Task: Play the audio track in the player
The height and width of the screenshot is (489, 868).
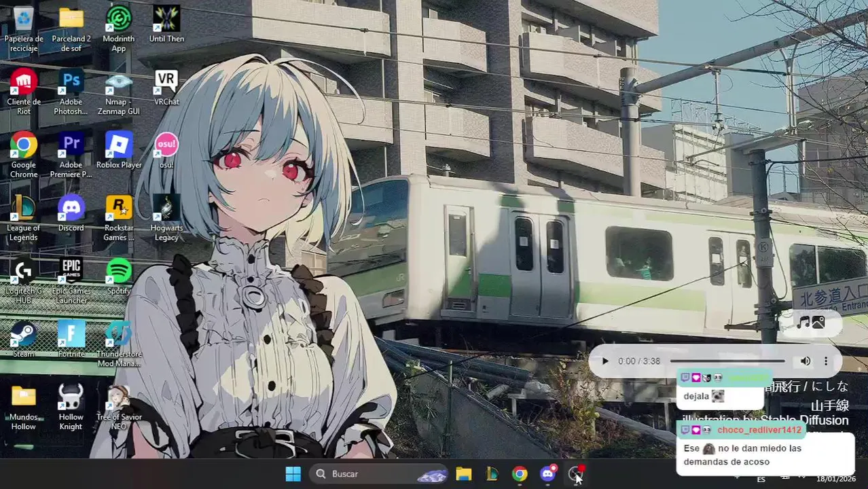Action: click(x=604, y=361)
